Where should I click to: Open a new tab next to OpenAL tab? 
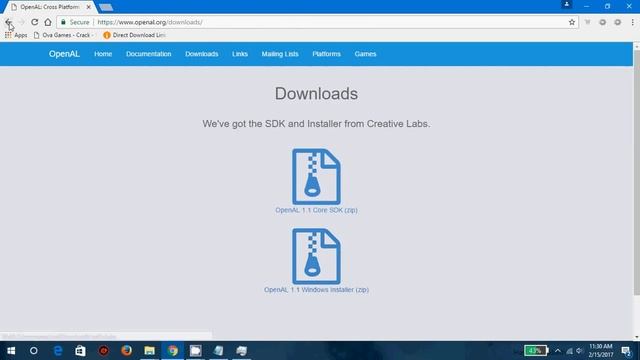tap(106, 7)
